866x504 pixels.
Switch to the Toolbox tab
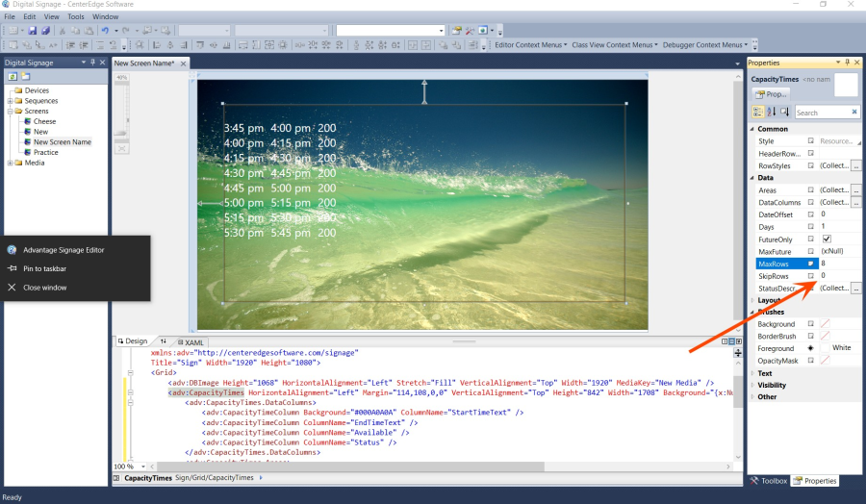click(769, 480)
